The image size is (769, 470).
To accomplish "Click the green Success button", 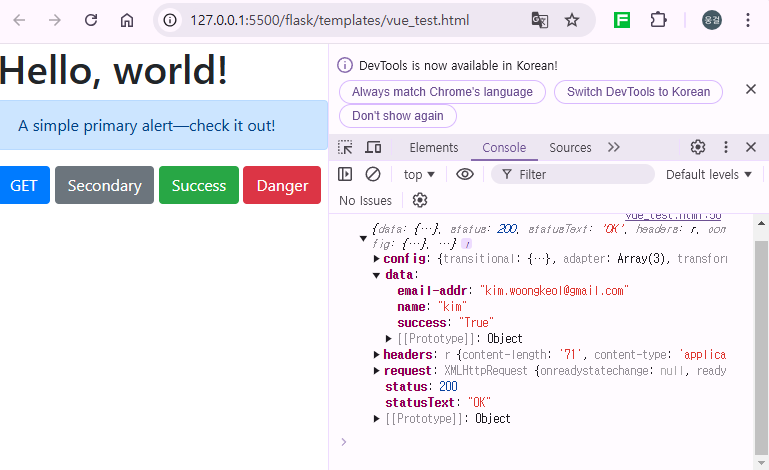I will point(199,185).
